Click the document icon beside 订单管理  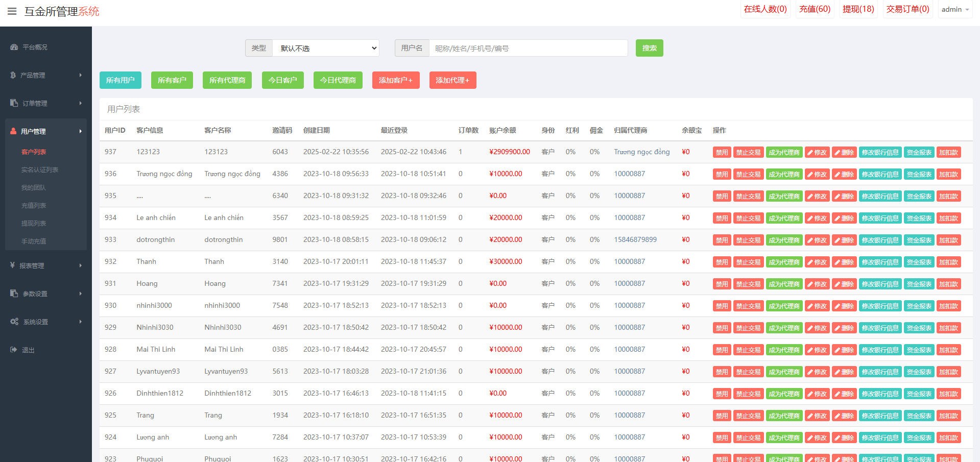[14, 103]
